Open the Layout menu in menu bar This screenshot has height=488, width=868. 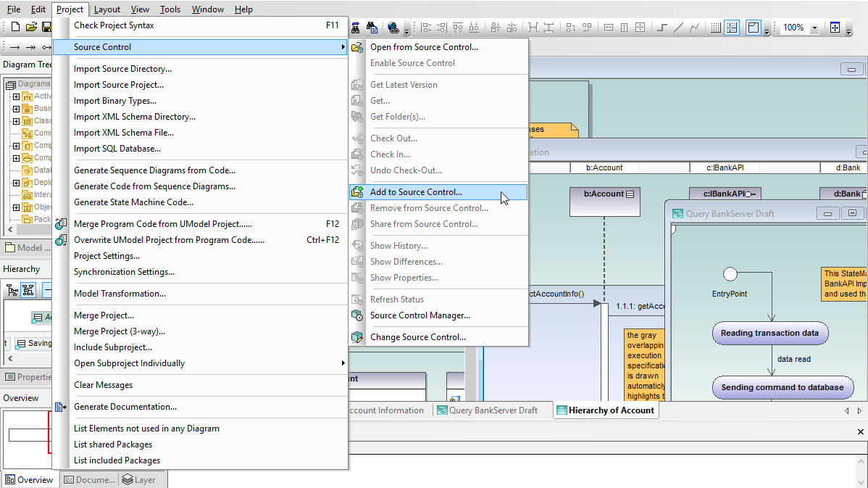[x=107, y=9]
